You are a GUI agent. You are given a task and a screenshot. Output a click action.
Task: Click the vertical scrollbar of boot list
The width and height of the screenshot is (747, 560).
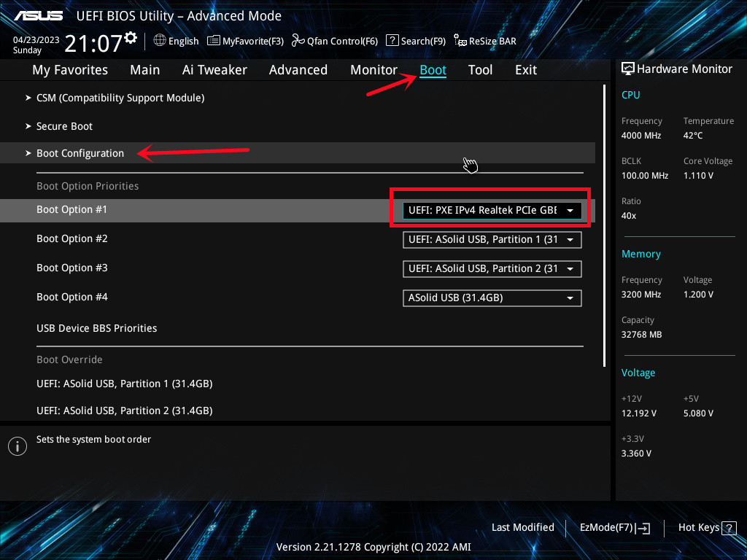(x=604, y=226)
